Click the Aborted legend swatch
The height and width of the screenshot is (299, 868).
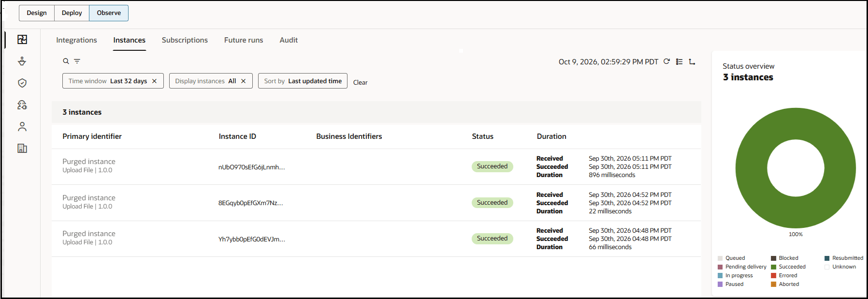tap(773, 284)
